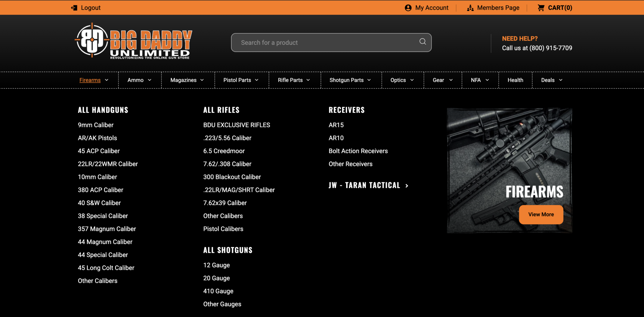
Task: Open JW - Taran Tactical via its arrow
Action: coord(407,186)
